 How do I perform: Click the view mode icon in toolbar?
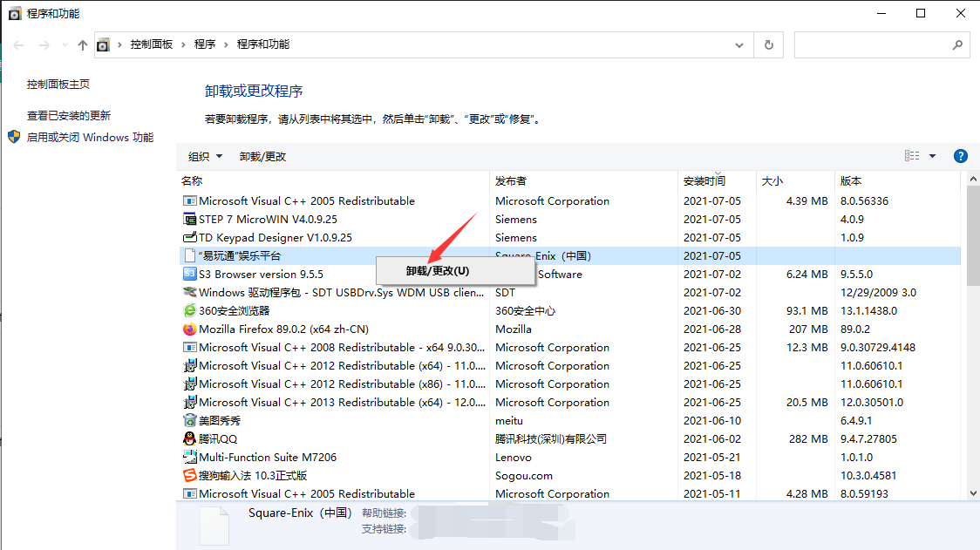tap(912, 156)
